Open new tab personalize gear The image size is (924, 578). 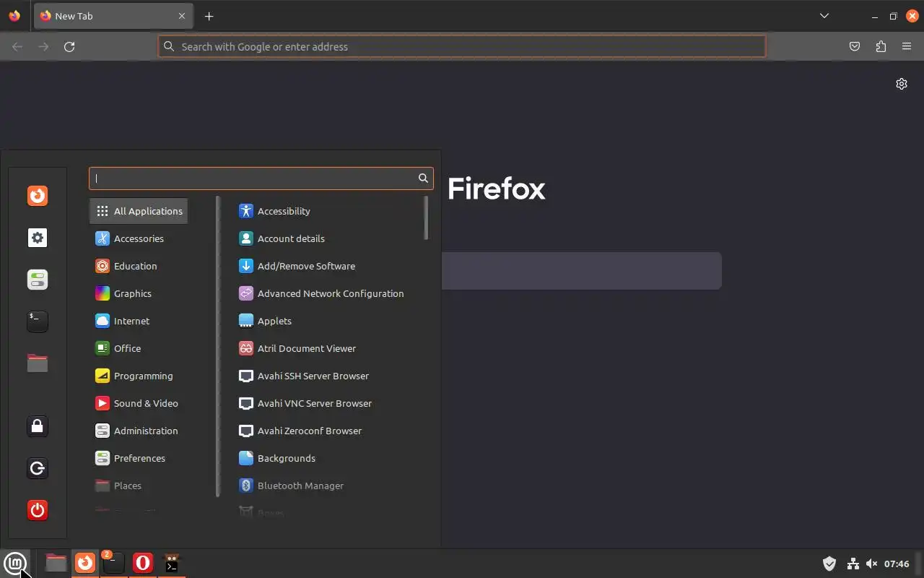tap(902, 84)
